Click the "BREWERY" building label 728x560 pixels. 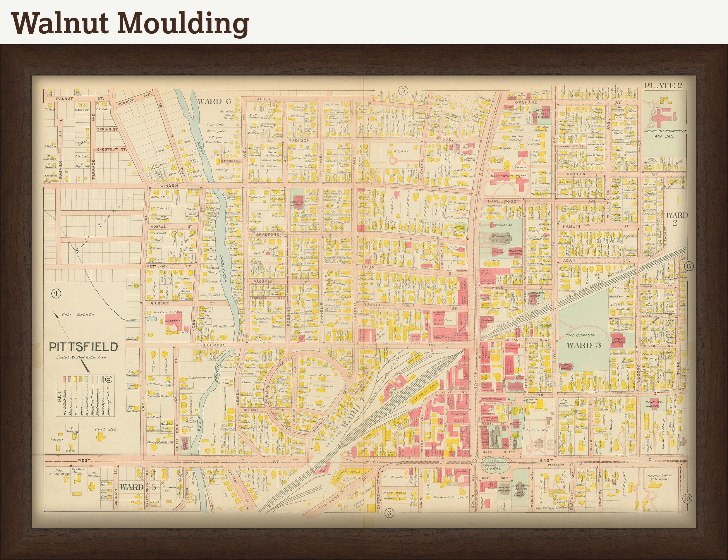tap(173, 321)
